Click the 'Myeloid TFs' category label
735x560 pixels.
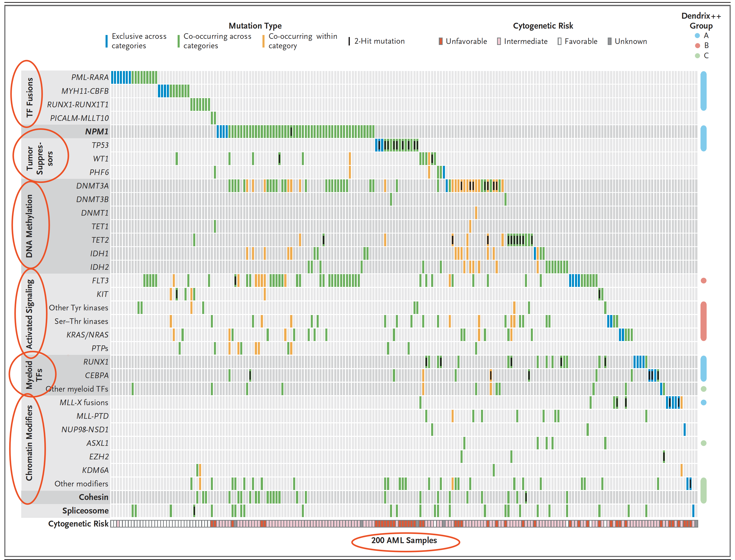click(x=34, y=375)
